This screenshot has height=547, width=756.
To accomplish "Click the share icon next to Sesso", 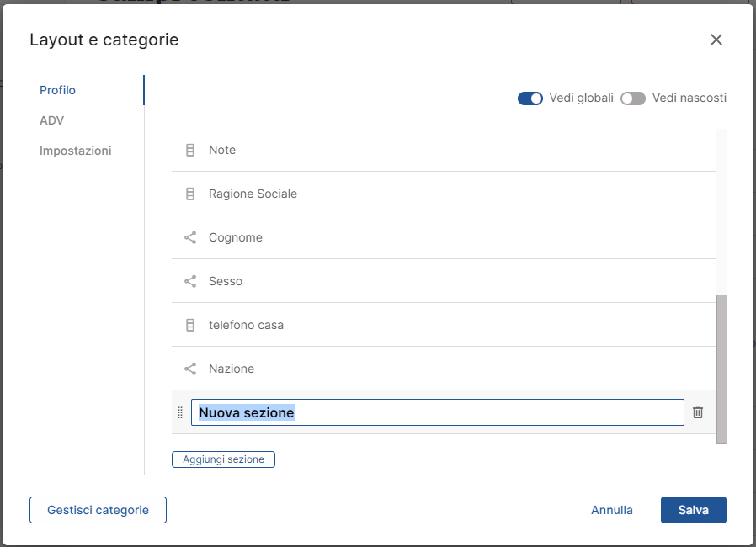I will click(x=190, y=281).
